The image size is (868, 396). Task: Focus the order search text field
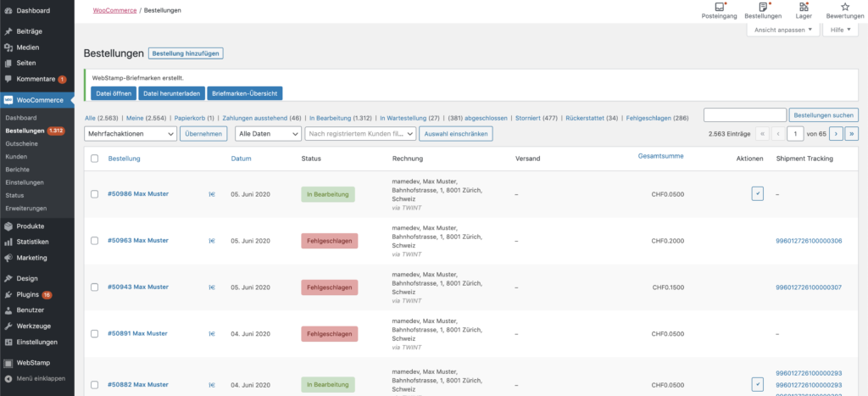tap(745, 115)
